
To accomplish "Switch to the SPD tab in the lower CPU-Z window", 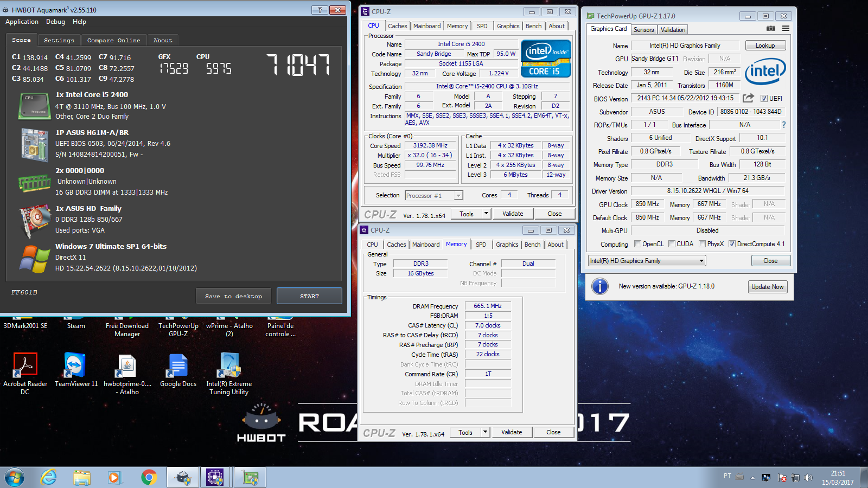I will 481,245.
